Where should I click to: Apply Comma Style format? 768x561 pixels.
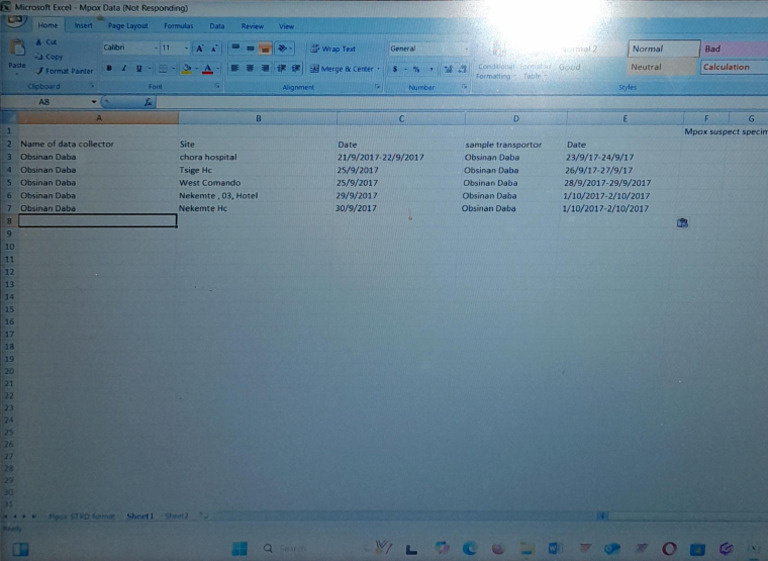point(432,69)
